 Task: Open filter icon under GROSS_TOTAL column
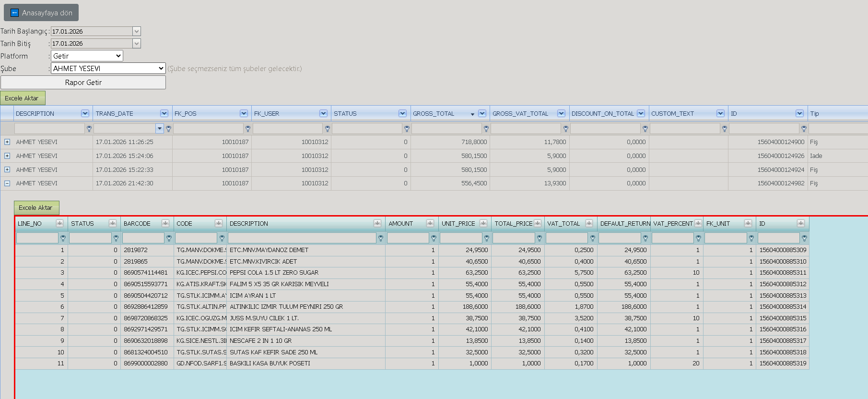[x=486, y=129]
